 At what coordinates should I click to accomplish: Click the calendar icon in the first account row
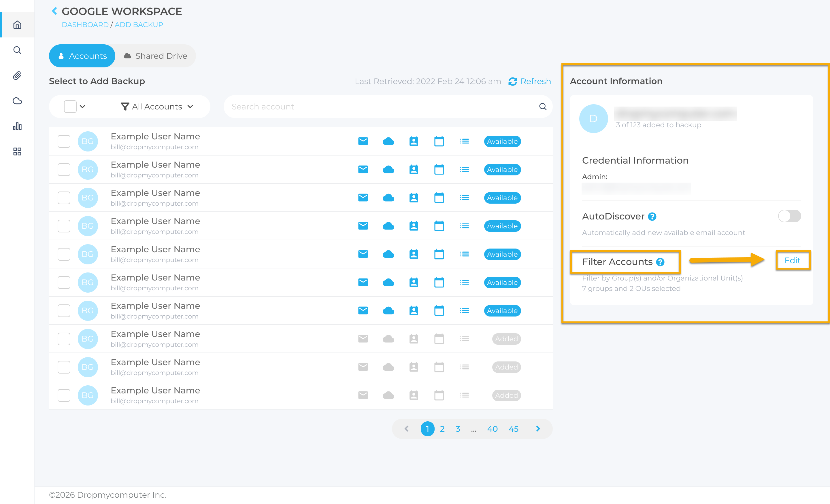pos(439,141)
